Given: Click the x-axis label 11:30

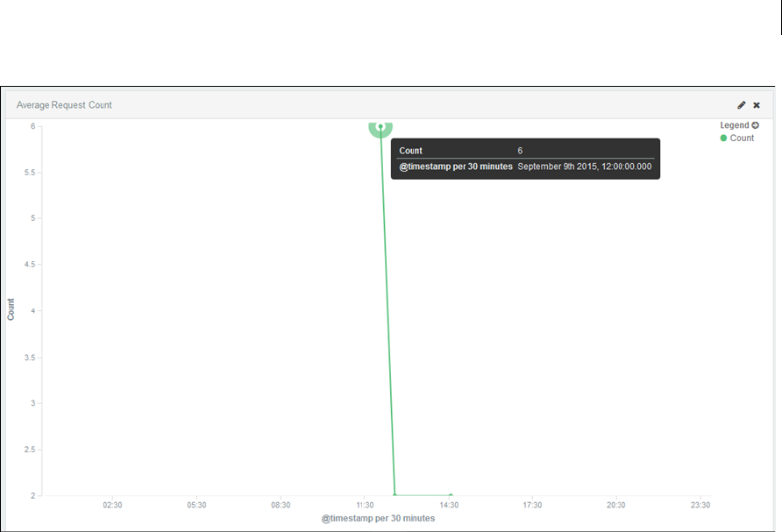Looking at the screenshot, I should coord(365,505).
